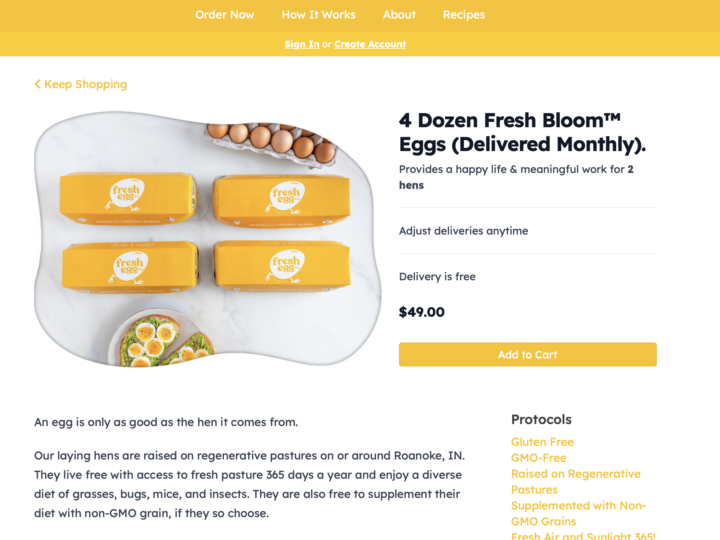Click the 4 Dozen Fresh Bloom Eggs title

522,131
